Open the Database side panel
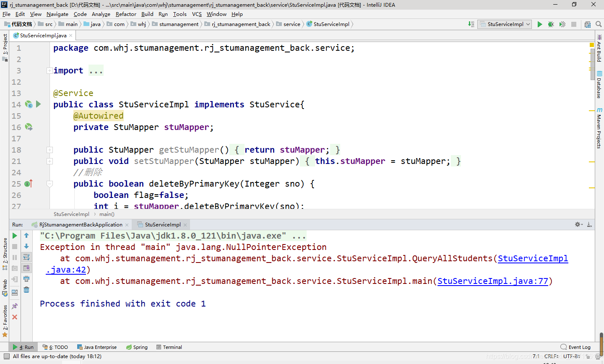The width and height of the screenshot is (604, 364). pos(599,84)
